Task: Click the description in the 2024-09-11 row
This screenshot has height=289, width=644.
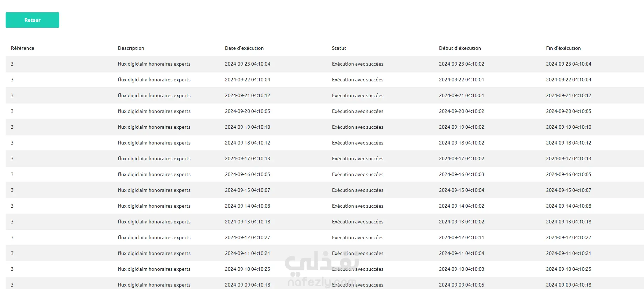Action: click(x=154, y=253)
